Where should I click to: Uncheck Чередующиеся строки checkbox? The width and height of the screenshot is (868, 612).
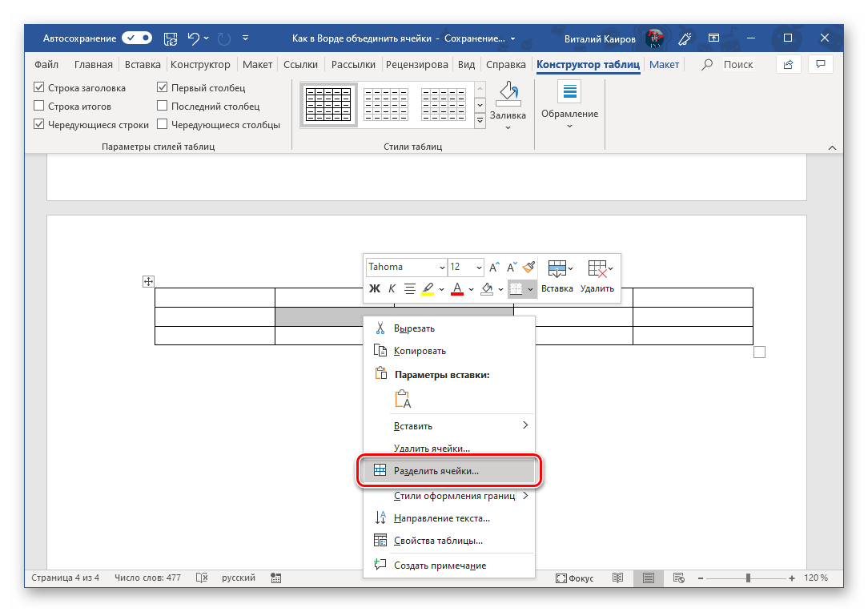[38, 124]
